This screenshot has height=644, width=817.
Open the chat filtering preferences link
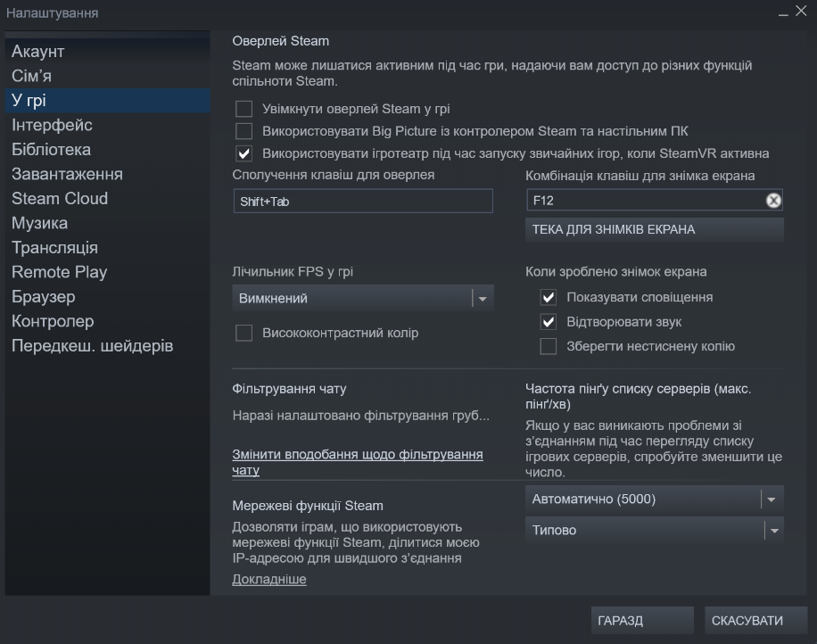pyautogui.click(x=357, y=462)
